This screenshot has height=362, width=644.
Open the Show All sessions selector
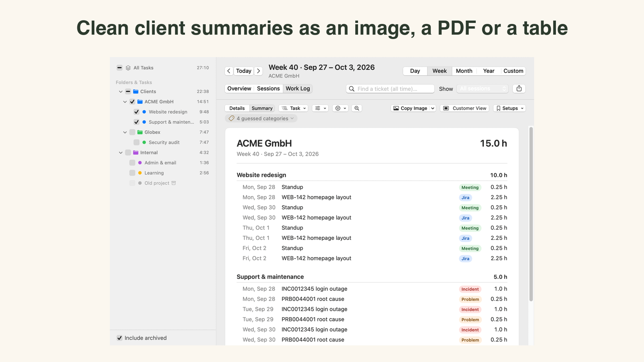click(x=482, y=88)
